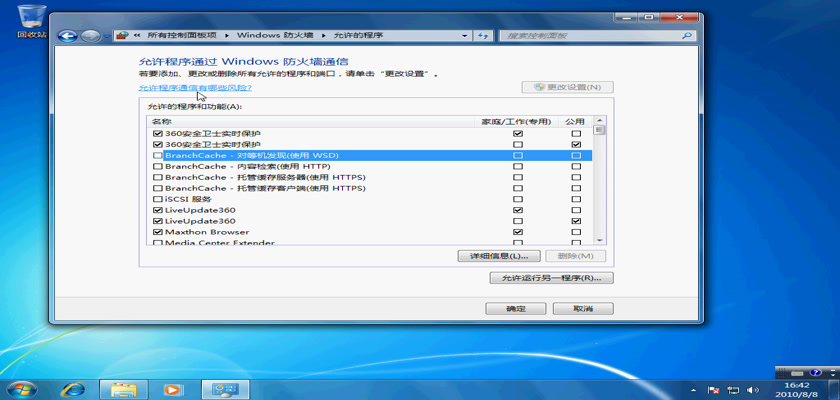Click the search magnifier icon in the search box

click(687, 35)
